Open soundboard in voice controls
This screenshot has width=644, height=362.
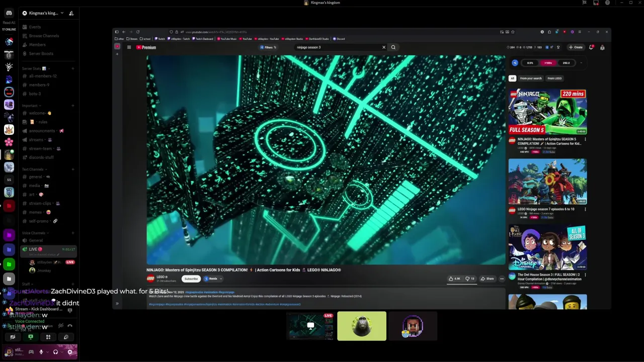66,337
